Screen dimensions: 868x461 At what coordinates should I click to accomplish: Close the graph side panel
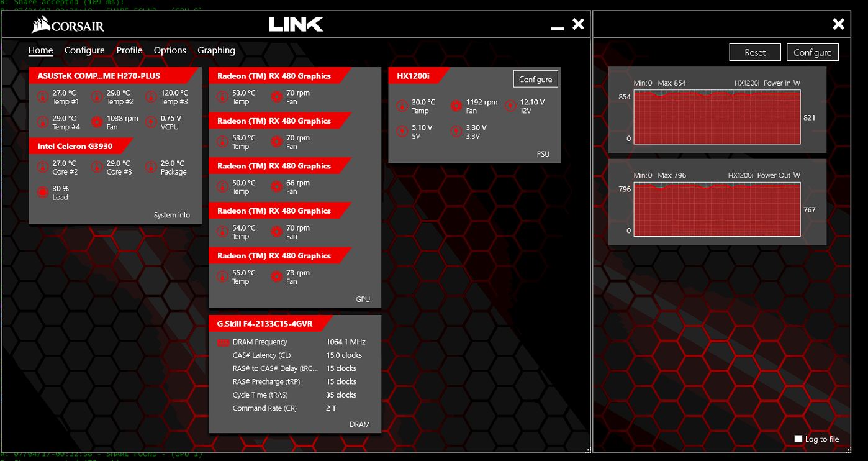coord(838,24)
